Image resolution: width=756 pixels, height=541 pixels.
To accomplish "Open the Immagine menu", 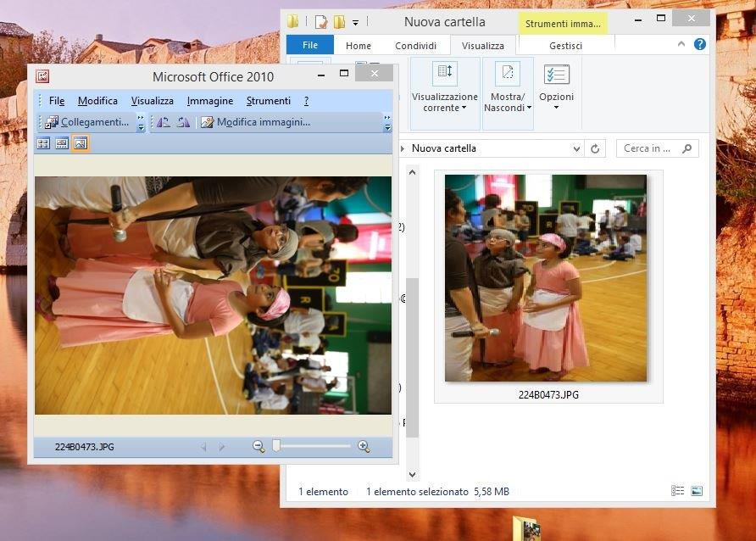I will [x=209, y=101].
